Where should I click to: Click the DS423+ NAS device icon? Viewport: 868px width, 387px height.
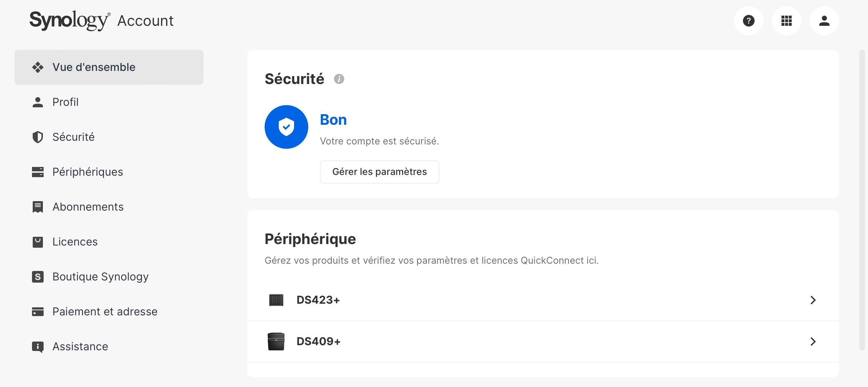click(x=276, y=300)
